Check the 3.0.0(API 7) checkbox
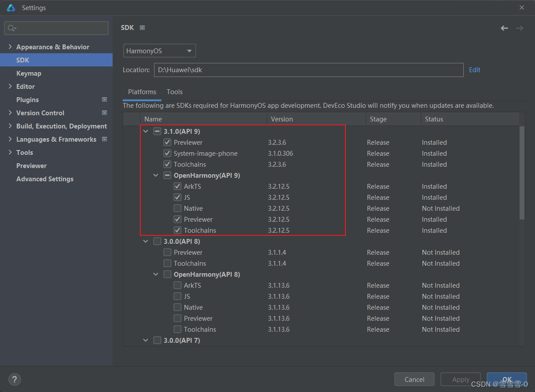 [x=157, y=340]
